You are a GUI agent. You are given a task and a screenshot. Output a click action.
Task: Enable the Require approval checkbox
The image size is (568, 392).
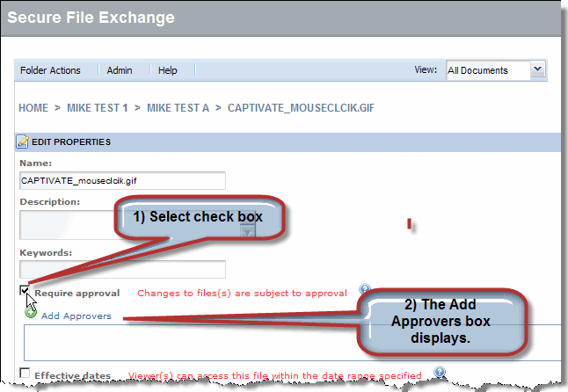(x=25, y=292)
